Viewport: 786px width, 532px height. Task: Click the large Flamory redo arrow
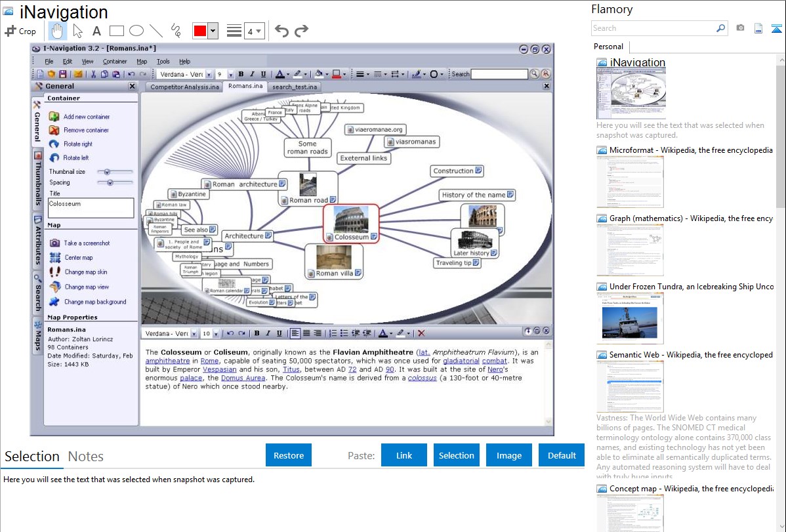coord(301,31)
